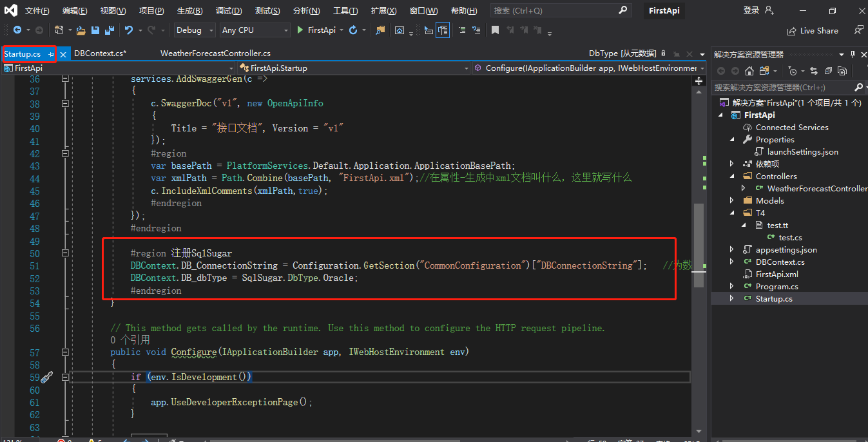Open the DbType [从元数据] preview tab
This screenshot has height=442, width=868.
(622, 54)
